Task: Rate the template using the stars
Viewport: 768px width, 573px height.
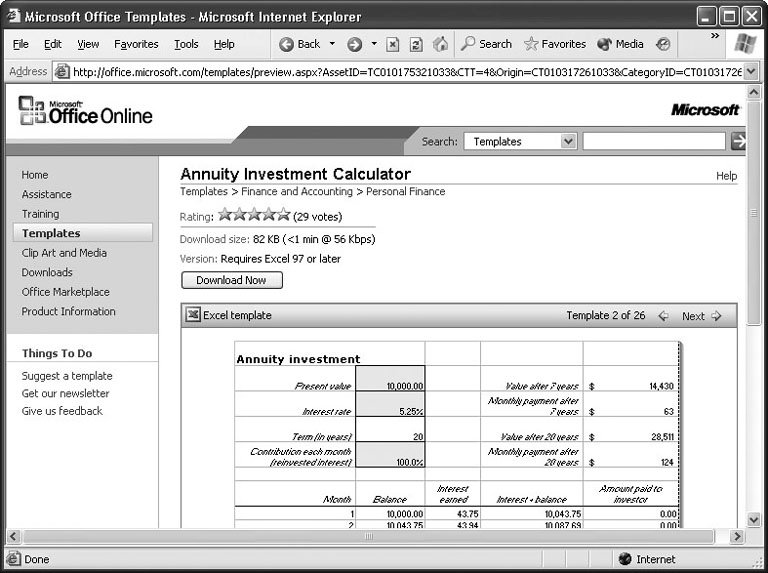Action: pos(254,215)
